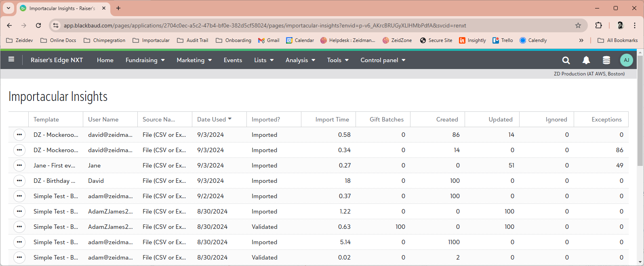The width and height of the screenshot is (644, 266).
Task: Open Insightly bookmark
Action: click(472, 40)
